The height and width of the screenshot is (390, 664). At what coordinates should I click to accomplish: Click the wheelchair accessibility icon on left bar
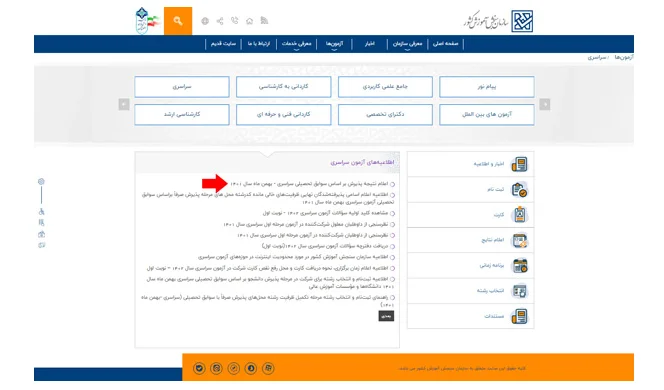point(42,211)
